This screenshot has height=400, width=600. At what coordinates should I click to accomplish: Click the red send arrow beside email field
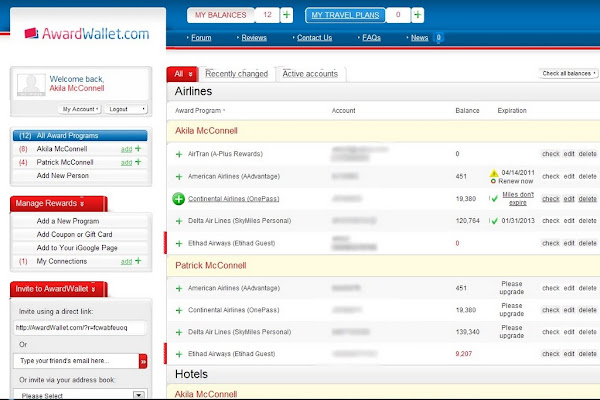[x=143, y=361]
